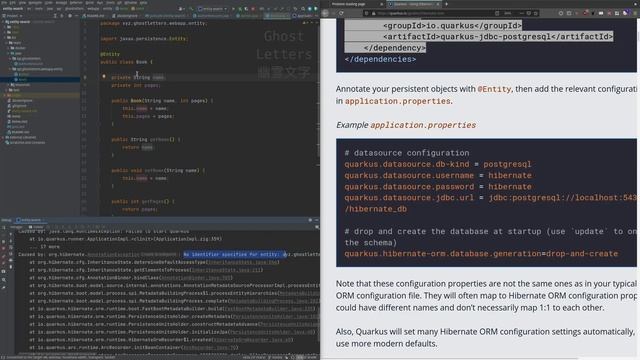Click the Search Everywhere magnifier icon
640x360 pixels.
point(303,9)
